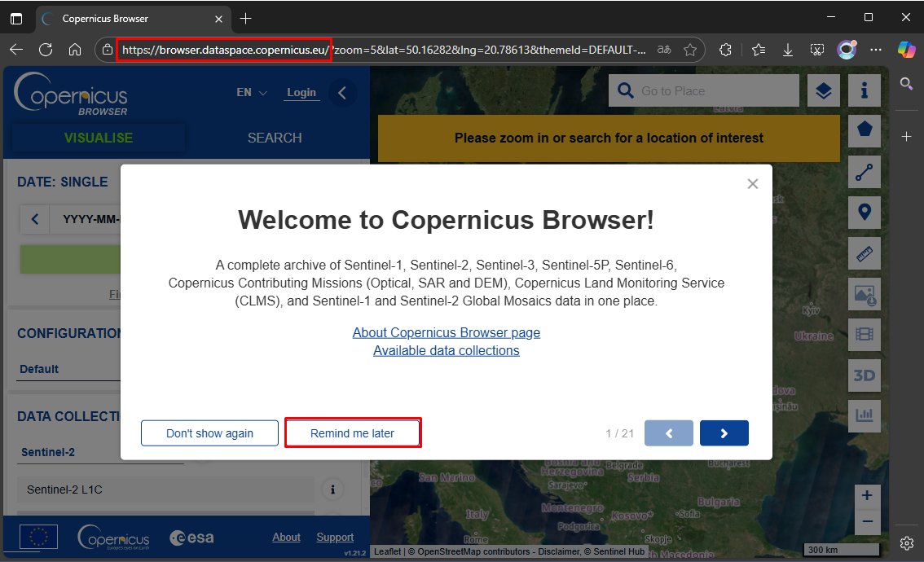This screenshot has height=562, width=924.
Task: Open the statistical histogram chart tool
Action: 865,415
